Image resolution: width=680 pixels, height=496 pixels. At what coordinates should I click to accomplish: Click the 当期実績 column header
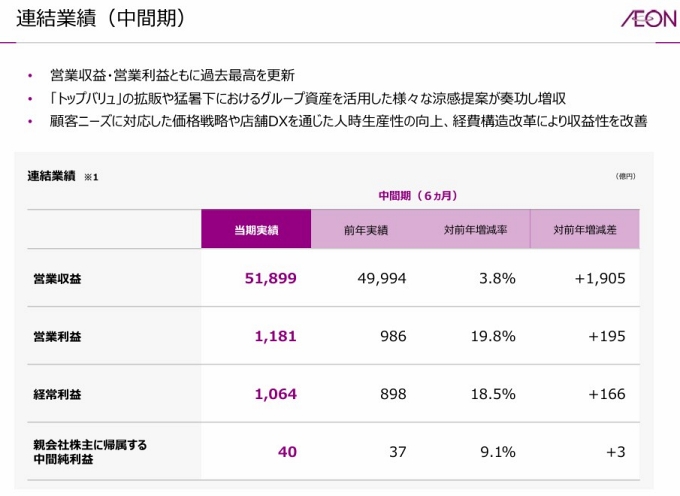256,230
